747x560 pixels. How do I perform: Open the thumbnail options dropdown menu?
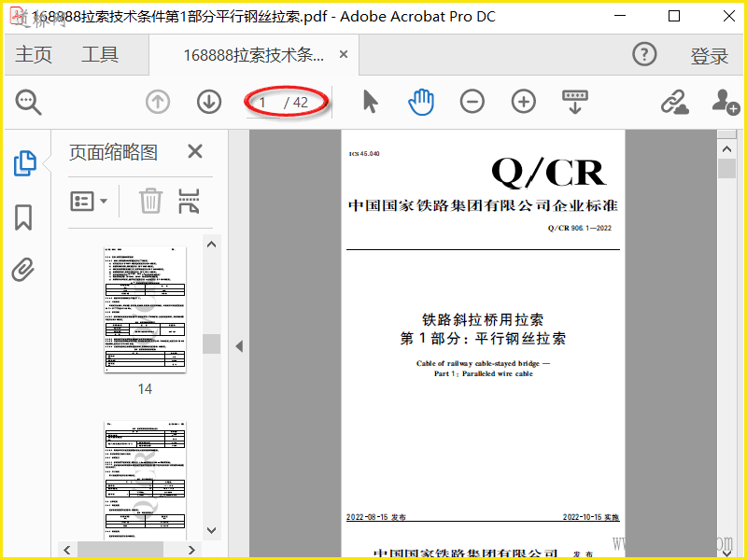click(x=89, y=202)
